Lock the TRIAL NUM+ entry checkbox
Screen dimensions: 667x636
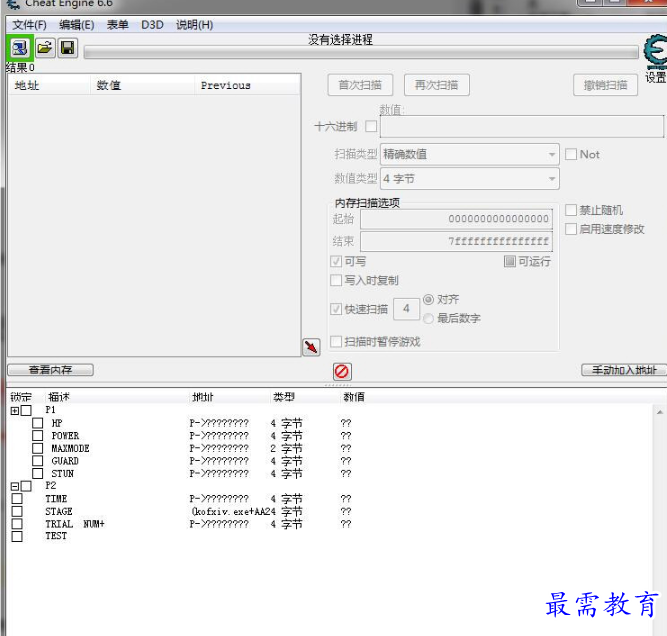pyautogui.click(x=17, y=524)
